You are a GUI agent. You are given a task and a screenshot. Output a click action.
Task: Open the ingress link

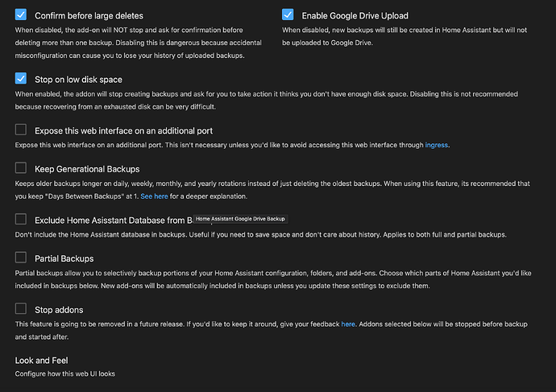click(436, 145)
